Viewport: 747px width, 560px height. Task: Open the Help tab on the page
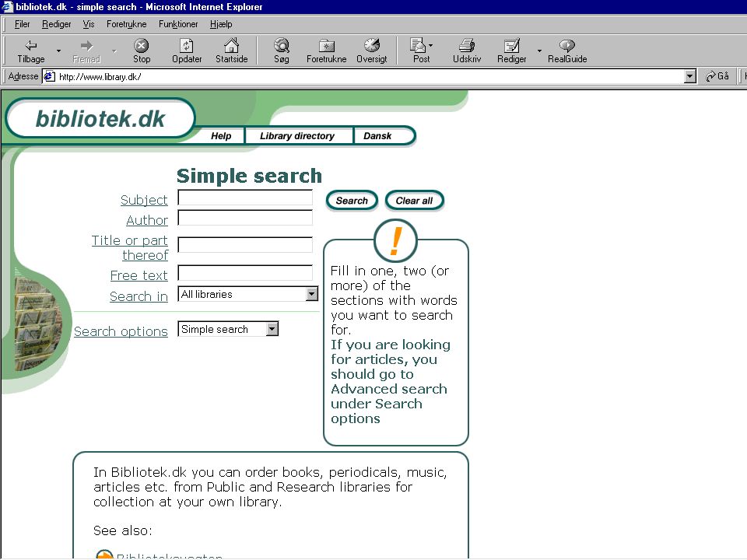[221, 135]
